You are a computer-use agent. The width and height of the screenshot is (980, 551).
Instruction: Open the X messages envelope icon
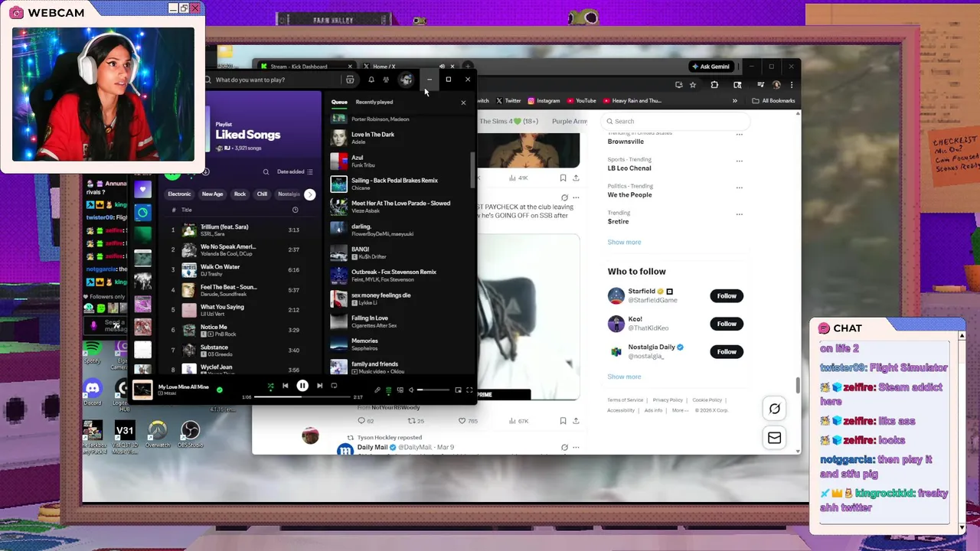tap(775, 438)
